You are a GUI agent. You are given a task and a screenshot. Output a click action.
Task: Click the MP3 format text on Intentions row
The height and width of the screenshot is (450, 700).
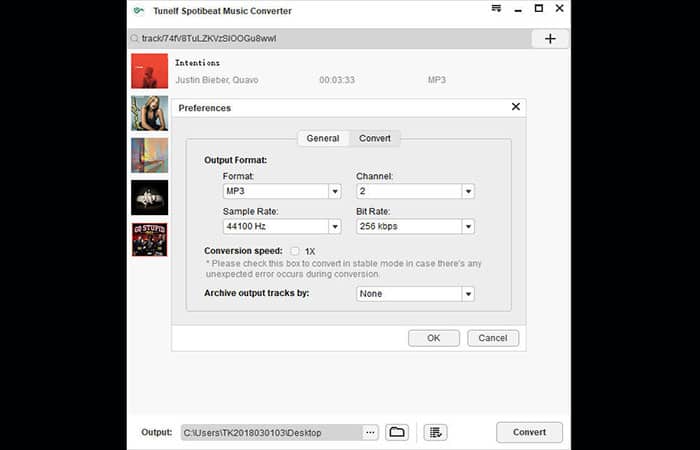point(437,80)
